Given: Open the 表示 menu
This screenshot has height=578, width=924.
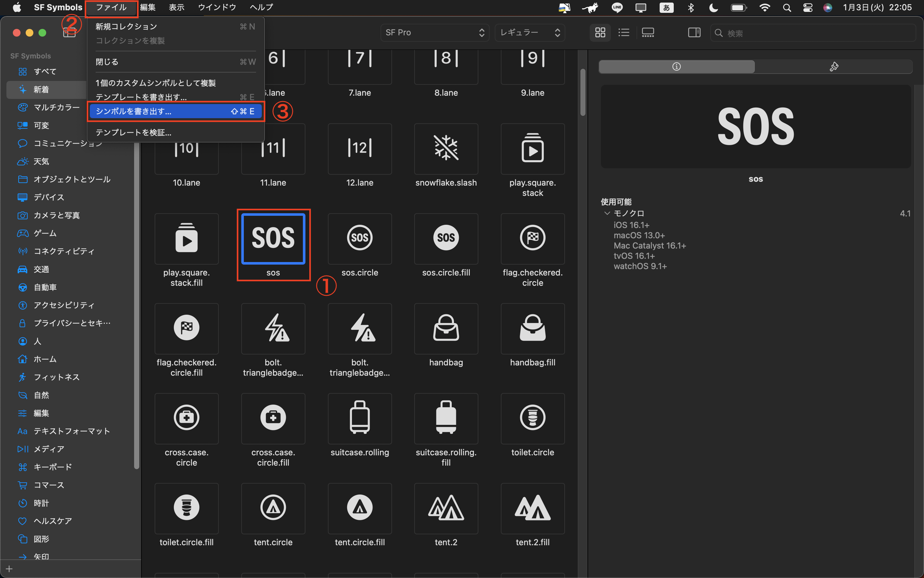Looking at the screenshot, I should coord(177,7).
